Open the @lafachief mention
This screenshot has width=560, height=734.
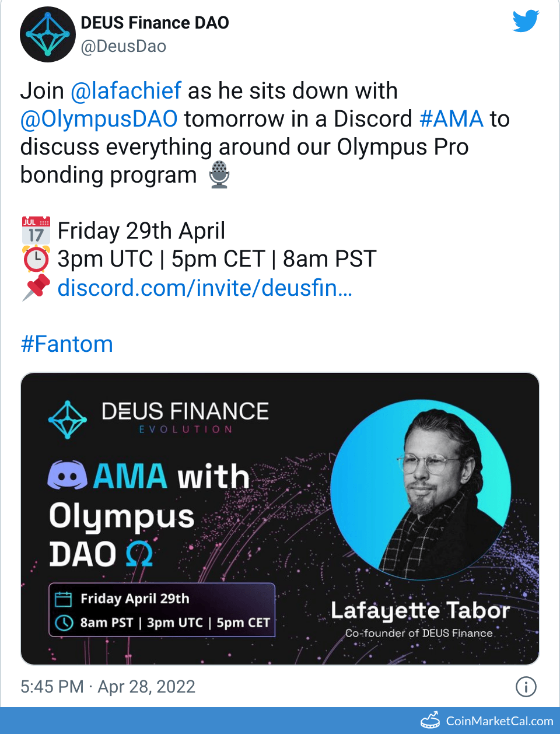point(126,91)
